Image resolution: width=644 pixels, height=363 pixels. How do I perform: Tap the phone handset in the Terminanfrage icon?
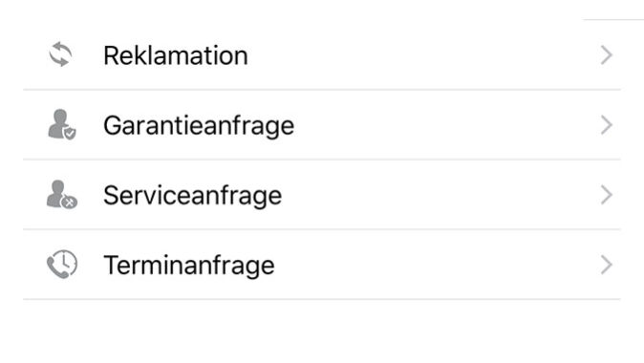click(56, 268)
